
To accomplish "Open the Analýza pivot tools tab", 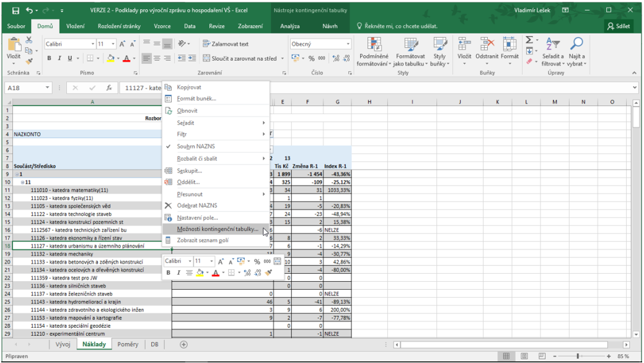I will tap(290, 26).
